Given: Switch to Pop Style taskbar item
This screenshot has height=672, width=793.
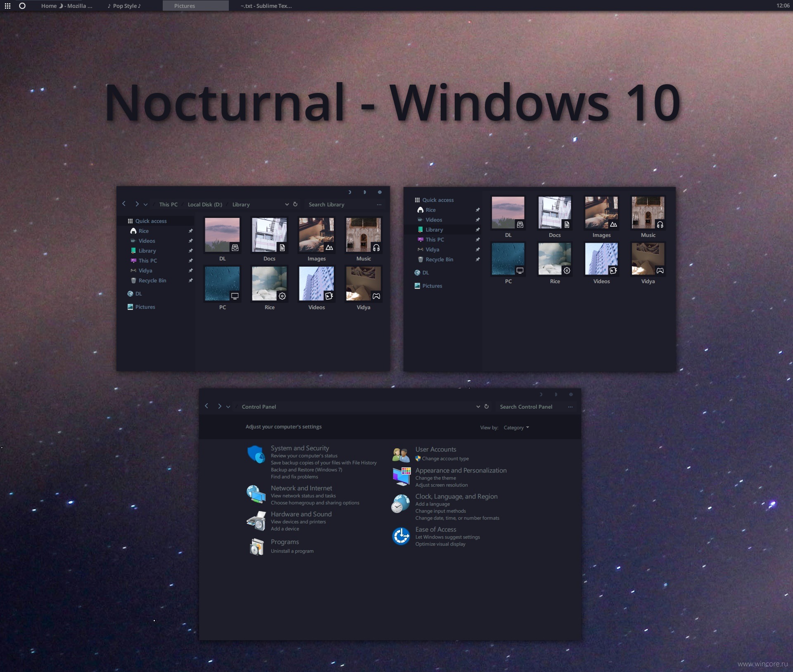Looking at the screenshot, I should click(x=124, y=6).
